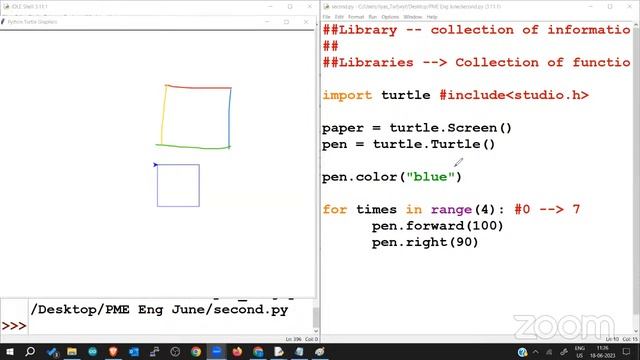The image size is (640, 360).
Task: Open the Run menu in second.py editor
Action: [372, 17]
